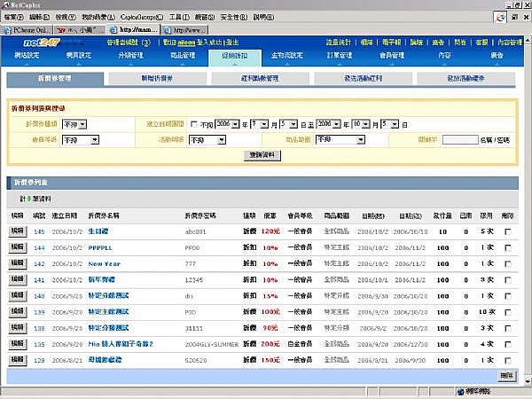Open the Mio 情人節 coupon link
Viewport: 532px width, 399px height.
[121, 344]
